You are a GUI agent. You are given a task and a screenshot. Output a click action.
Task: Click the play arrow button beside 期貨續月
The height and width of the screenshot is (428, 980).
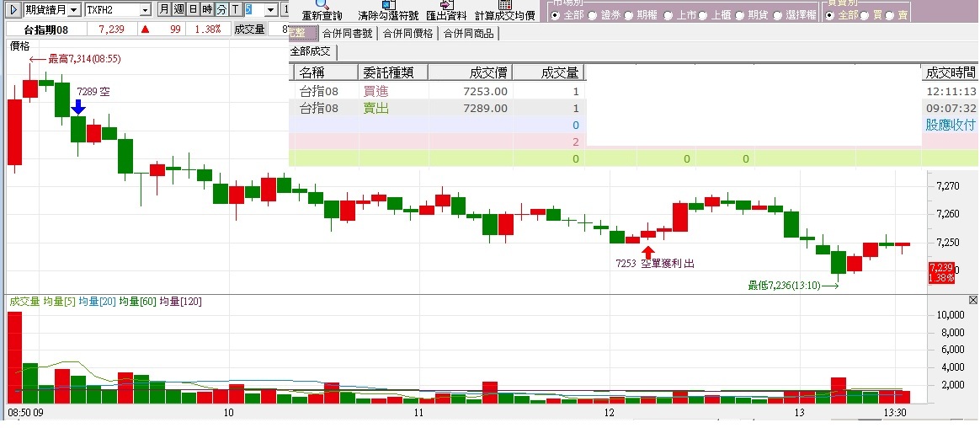[13, 9]
